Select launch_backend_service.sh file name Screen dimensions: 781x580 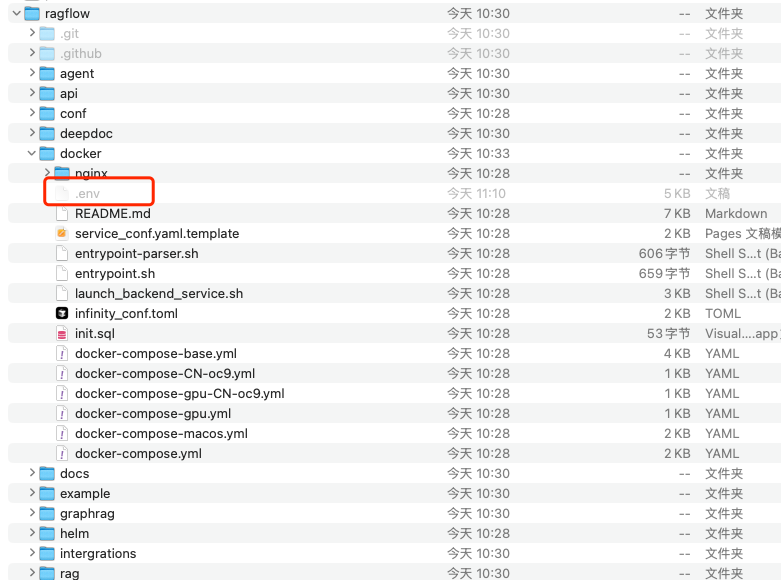coord(158,293)
